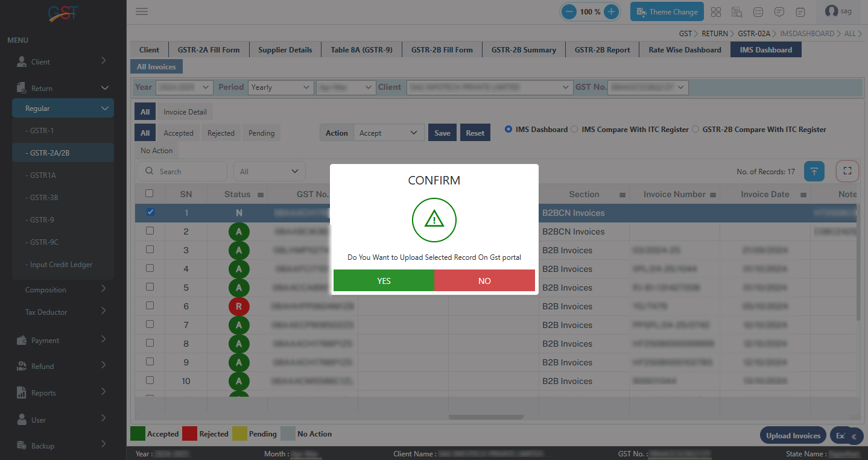The image size is (868, 460).
Task: Select IMS Compare With ITC Register radio
Action: pos(574,129)
